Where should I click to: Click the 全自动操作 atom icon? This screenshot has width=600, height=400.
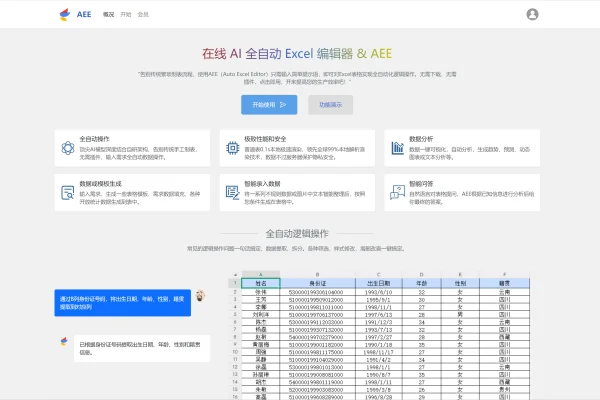tap(68, 148)
